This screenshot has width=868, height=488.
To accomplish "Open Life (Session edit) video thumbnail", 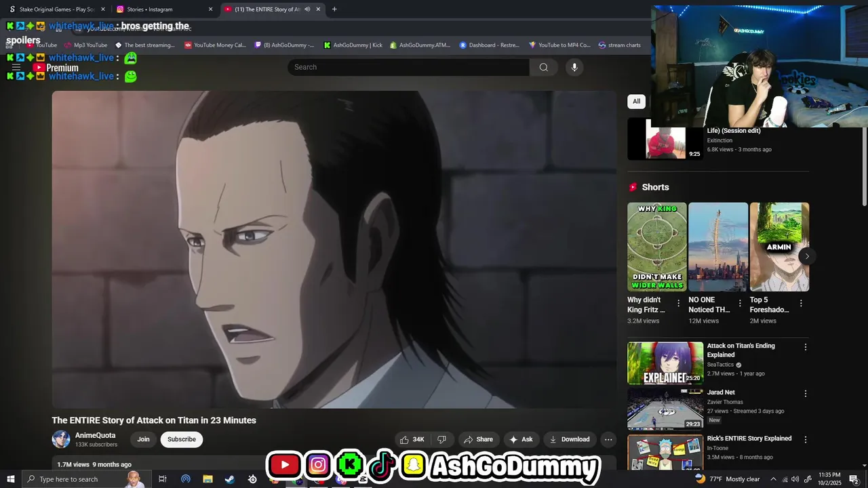I will pyautogui.click(x=665, y=139).
